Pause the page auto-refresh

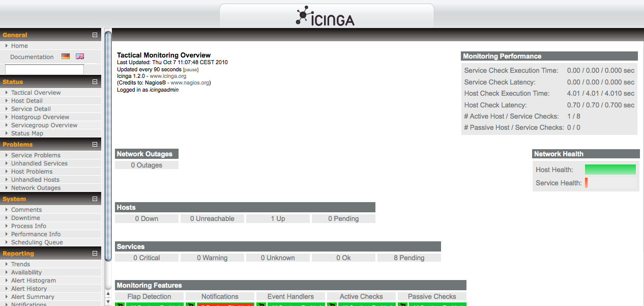click(x=191, y=70)
